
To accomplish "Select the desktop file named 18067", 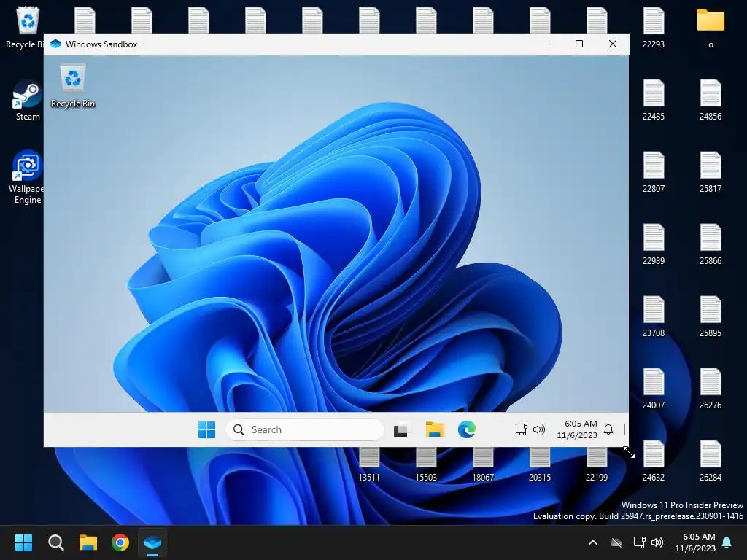I will 483,465.
